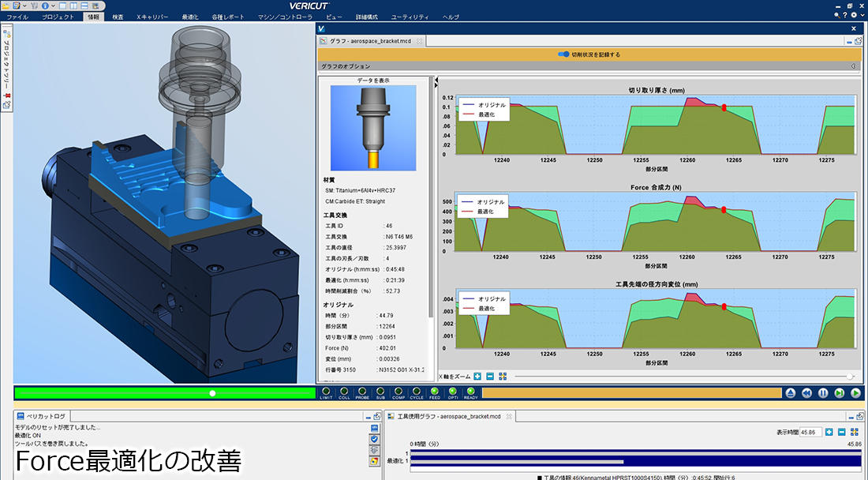Expand dropdown next to the info icon
The height and width of the screenshot is (480, 868).
pos(53,6)
